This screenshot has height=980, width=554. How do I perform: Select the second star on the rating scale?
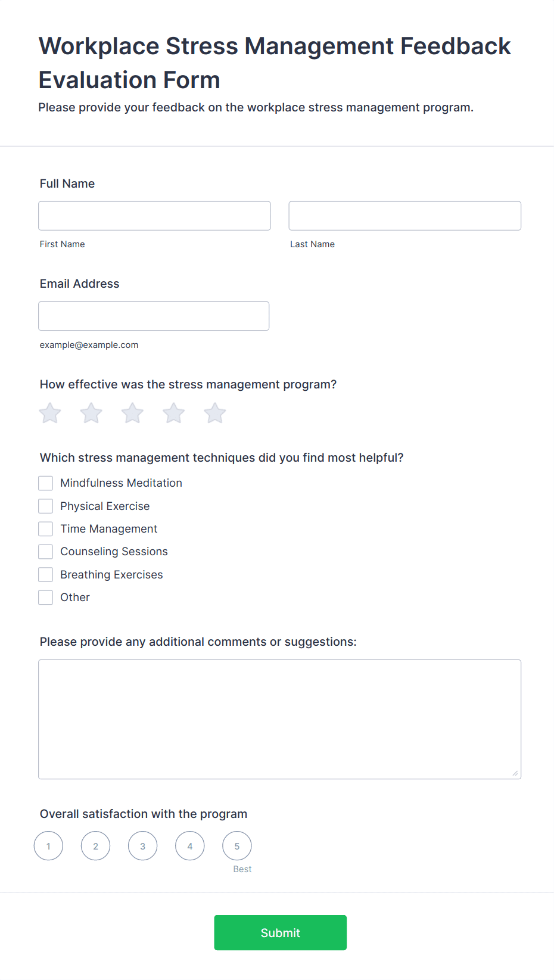tap(91, 412)
